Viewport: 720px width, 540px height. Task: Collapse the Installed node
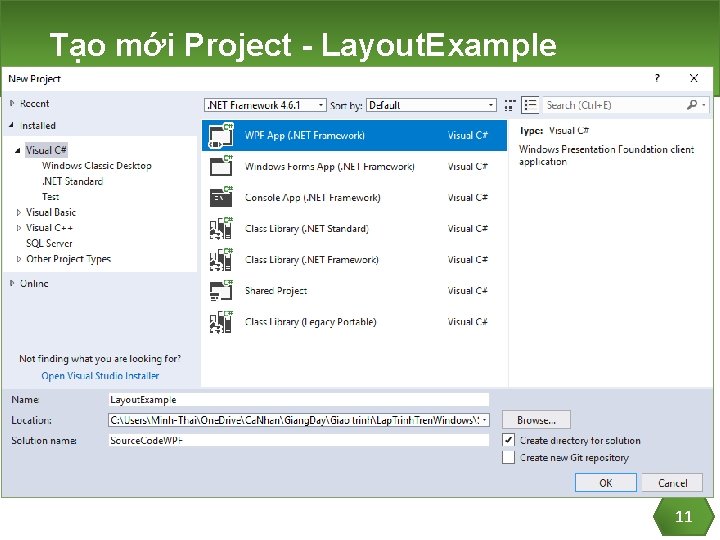coord(12,125)
